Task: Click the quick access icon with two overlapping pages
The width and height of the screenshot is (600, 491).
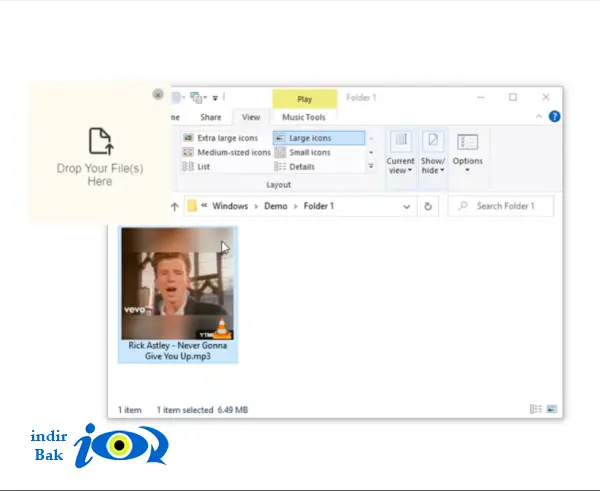Action: point(198,98)
